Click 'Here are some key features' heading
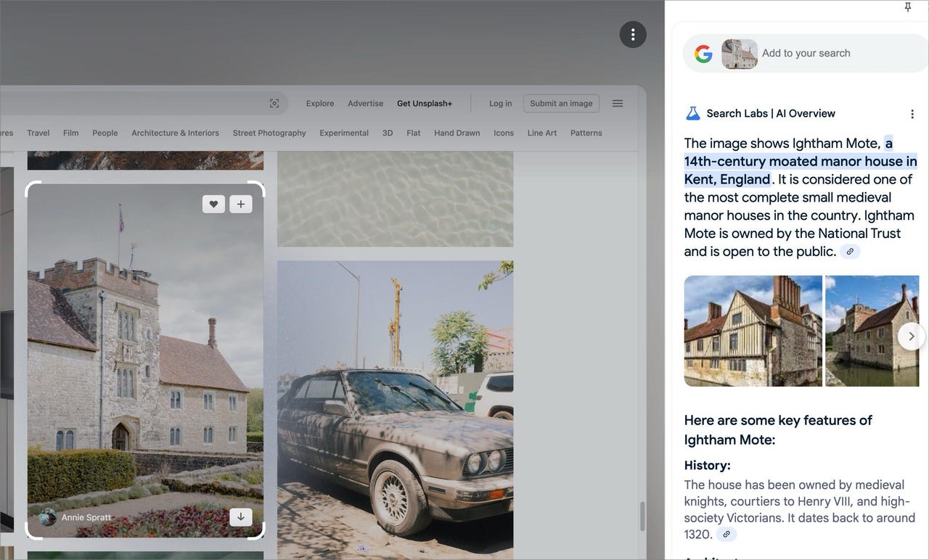Screen dimensions: 929x560 pos(778,430)
